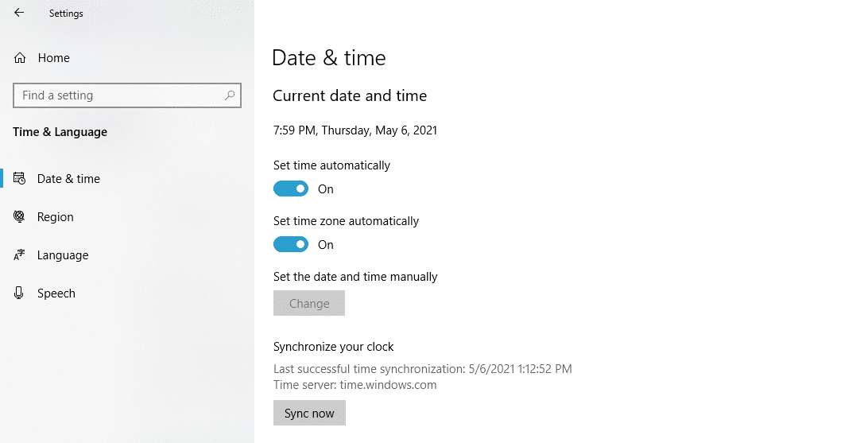Click the magnifier icon in search box

pos(230,95)
